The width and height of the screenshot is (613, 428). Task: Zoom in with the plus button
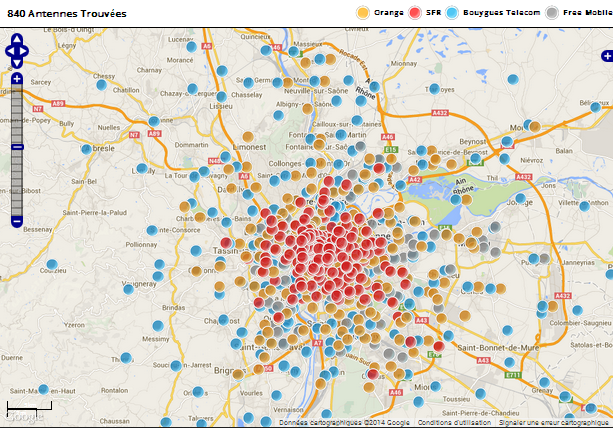tap(17, 79)
